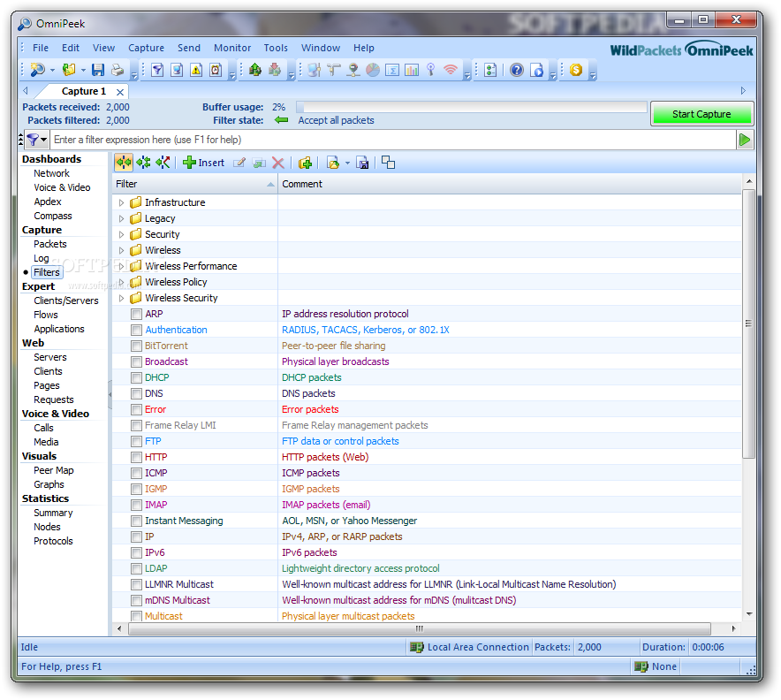Viewport: 781px width, 700px height.
Task: Click the filter expression input field
Action: (393, 140)
